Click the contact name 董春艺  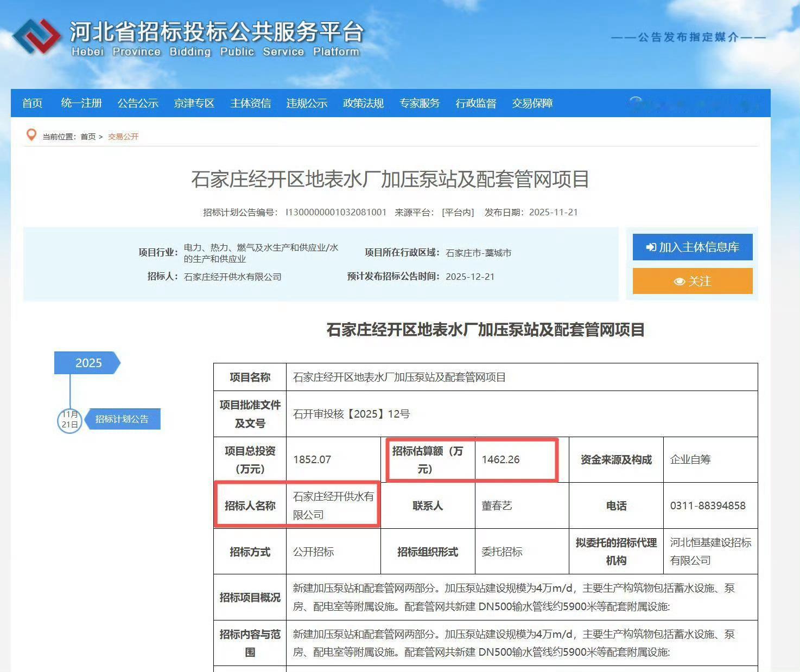click(x=497, y=505)
